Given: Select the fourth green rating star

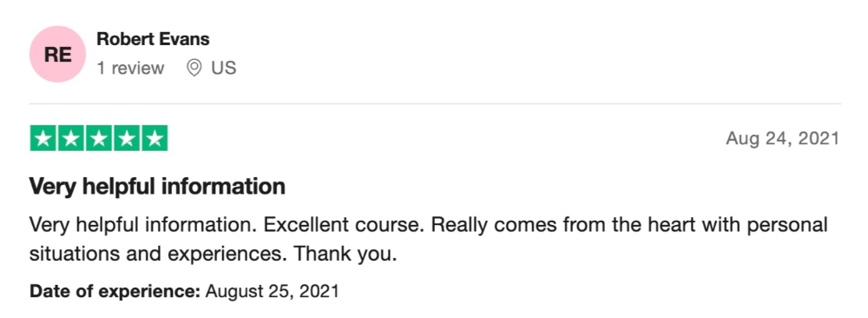Looking at the screenshot, I should [126, 138].
